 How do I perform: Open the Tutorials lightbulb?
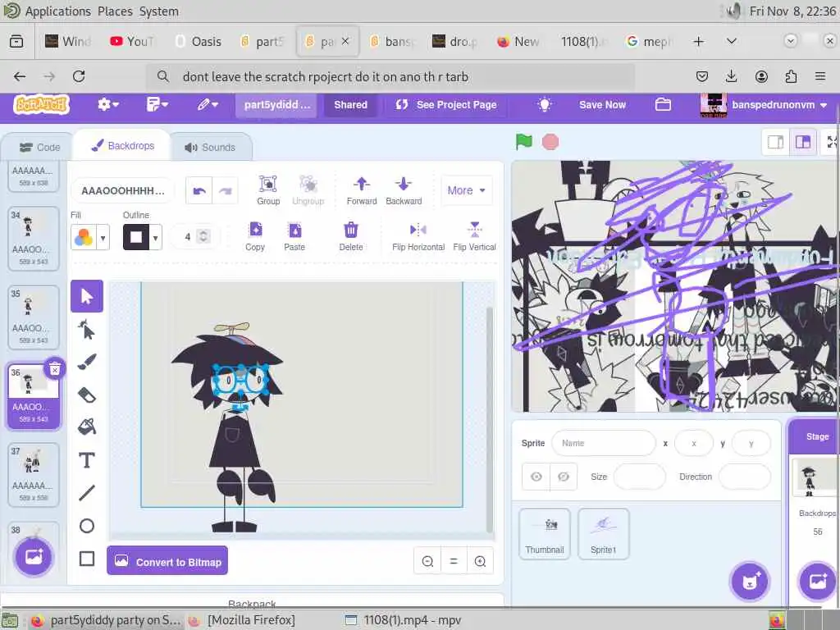pos(545,105)
